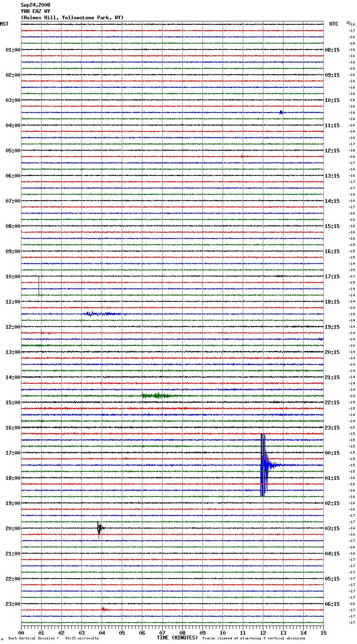Image resolution: width=357 pixels, height=644 pixels.
Task: Click the 13:00 MST hour label
Action: pos(13,352)
